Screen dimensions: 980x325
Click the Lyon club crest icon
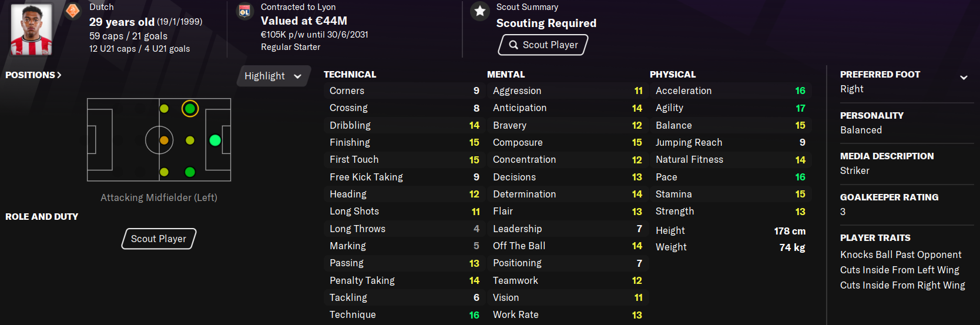[x=244, y=11]
